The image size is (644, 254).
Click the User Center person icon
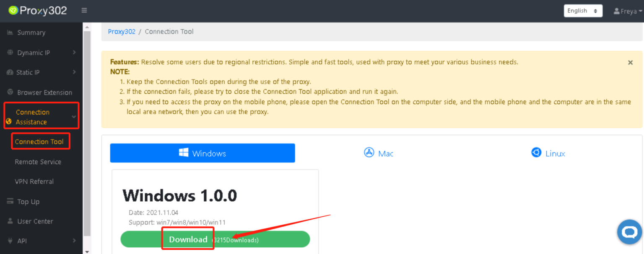coord(10,221)
